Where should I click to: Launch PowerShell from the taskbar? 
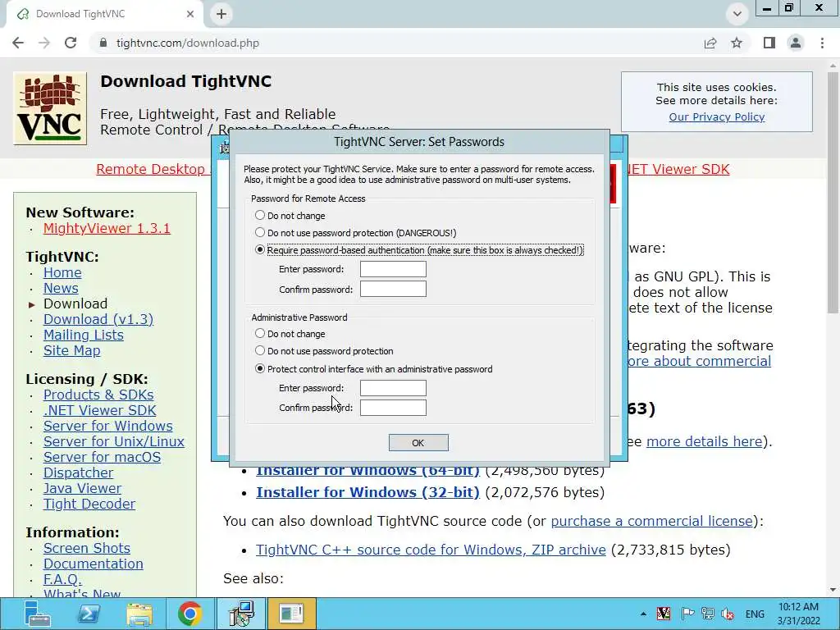pos(89,614)
